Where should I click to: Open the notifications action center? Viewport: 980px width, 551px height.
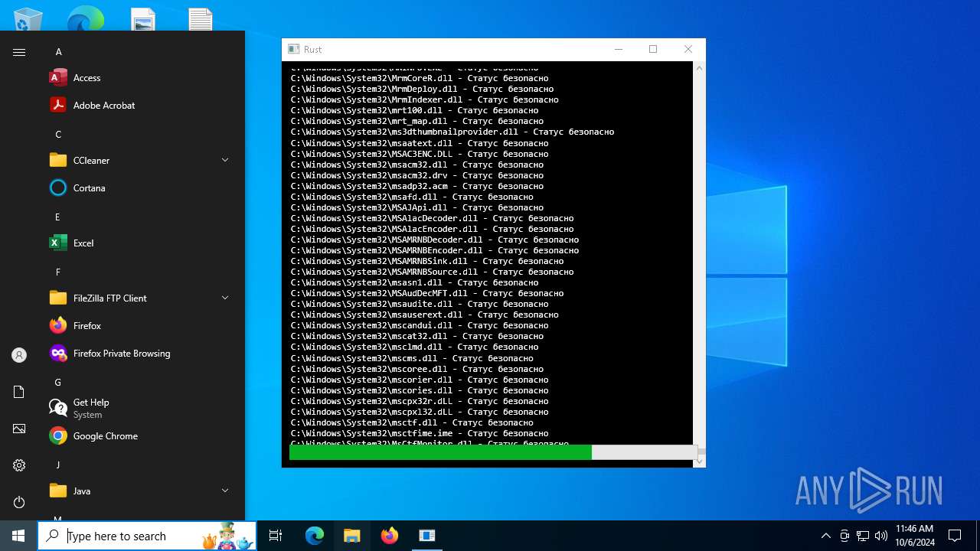pos(955,536)
